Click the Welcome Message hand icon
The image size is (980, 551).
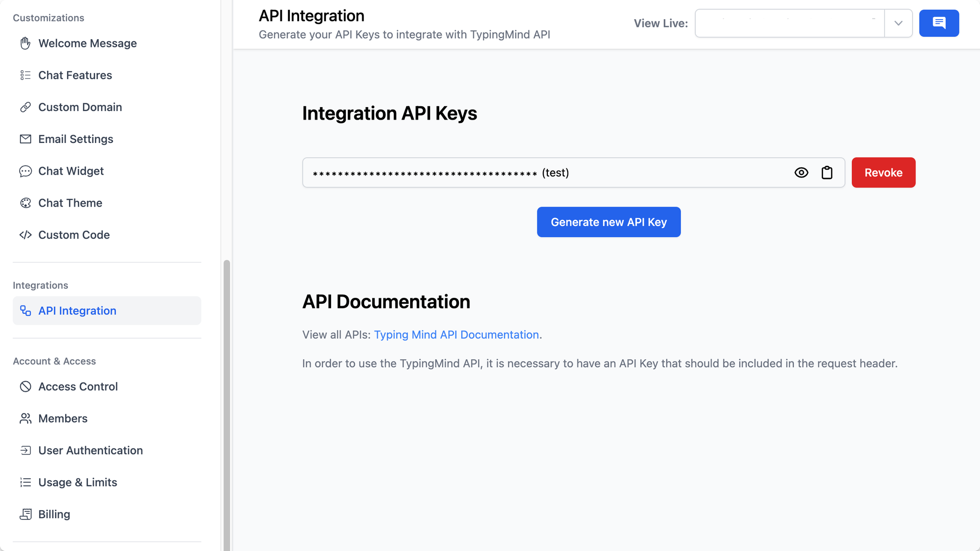25,43
